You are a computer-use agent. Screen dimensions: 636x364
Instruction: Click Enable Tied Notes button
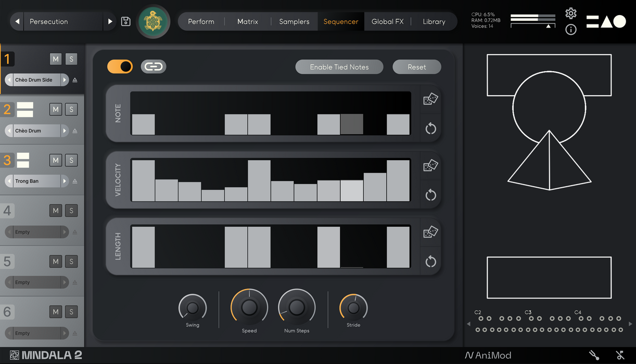coord(339,67)
